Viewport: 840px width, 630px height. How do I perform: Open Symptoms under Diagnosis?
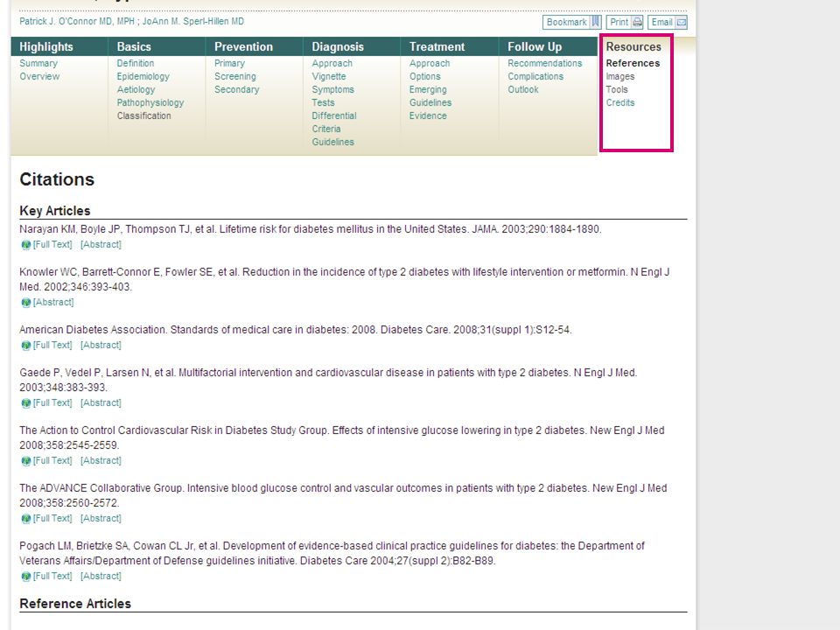pyautogui.click(x=332, y=89)
